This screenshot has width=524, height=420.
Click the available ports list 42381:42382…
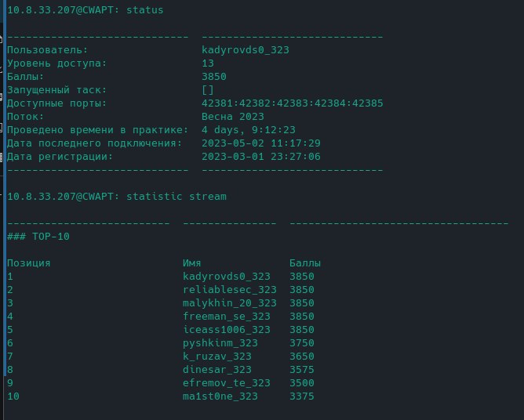pyautogui.click(x=292, y=103)
